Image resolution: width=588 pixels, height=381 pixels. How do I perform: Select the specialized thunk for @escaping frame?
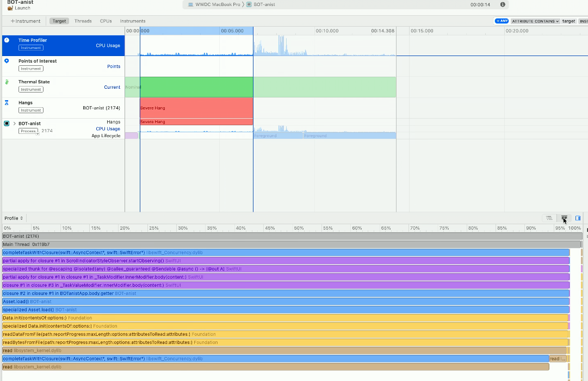286,269
